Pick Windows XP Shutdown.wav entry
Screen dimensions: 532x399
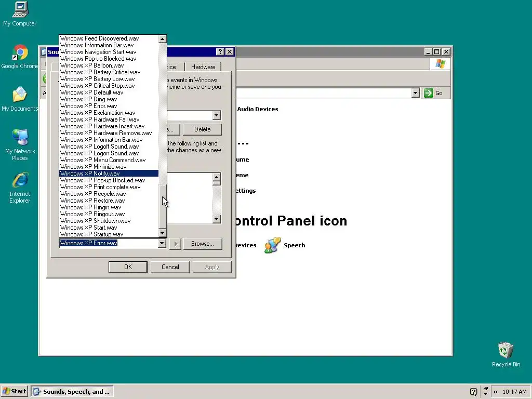click(x=109, y=220)
